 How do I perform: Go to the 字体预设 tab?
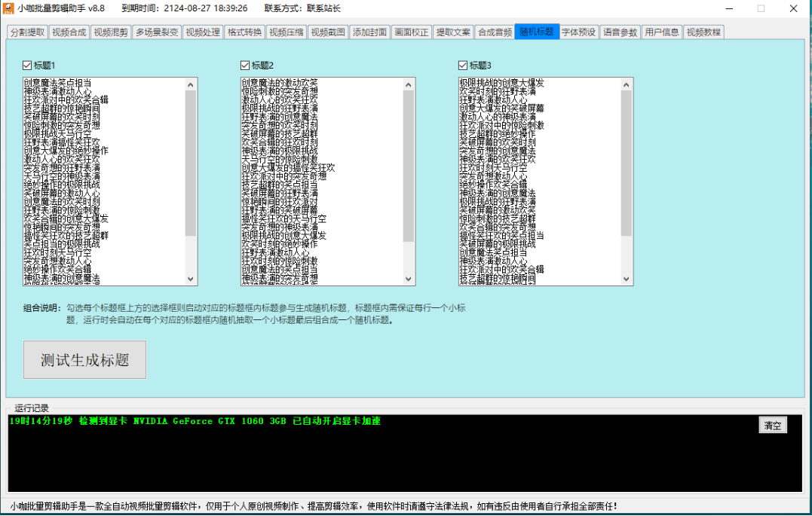(578, 32)
